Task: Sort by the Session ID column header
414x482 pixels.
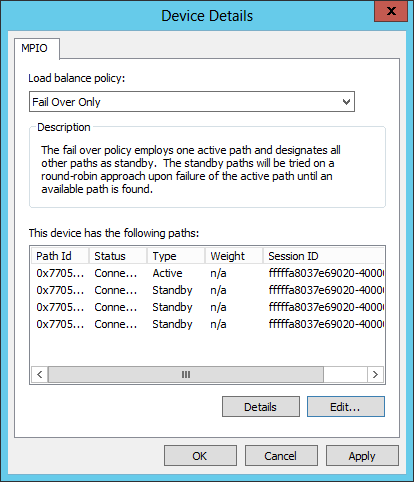Action: pyautogui.click(x=323, y=256)
